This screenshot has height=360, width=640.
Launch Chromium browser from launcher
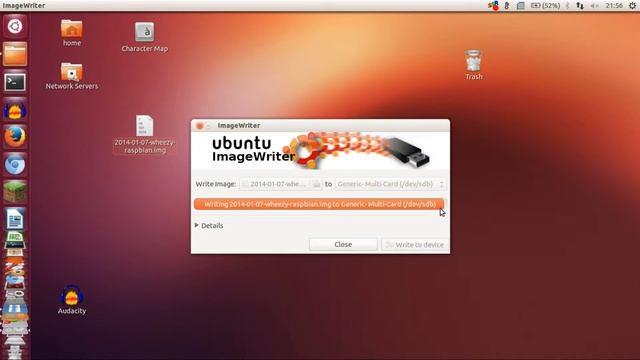(x=15, y=164)
